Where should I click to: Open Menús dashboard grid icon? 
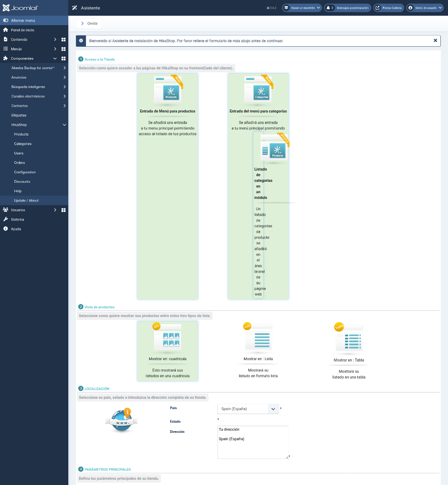(63, 49)
